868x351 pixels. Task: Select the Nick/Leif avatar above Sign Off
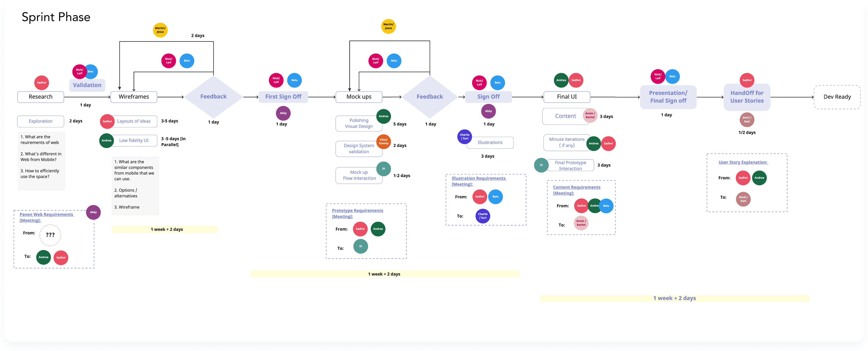coord(479,83)
